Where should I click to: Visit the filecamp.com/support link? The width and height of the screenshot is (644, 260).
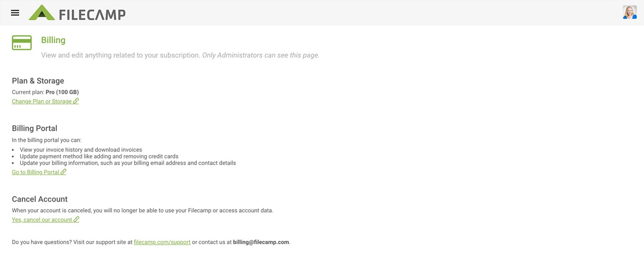point(162,242)
